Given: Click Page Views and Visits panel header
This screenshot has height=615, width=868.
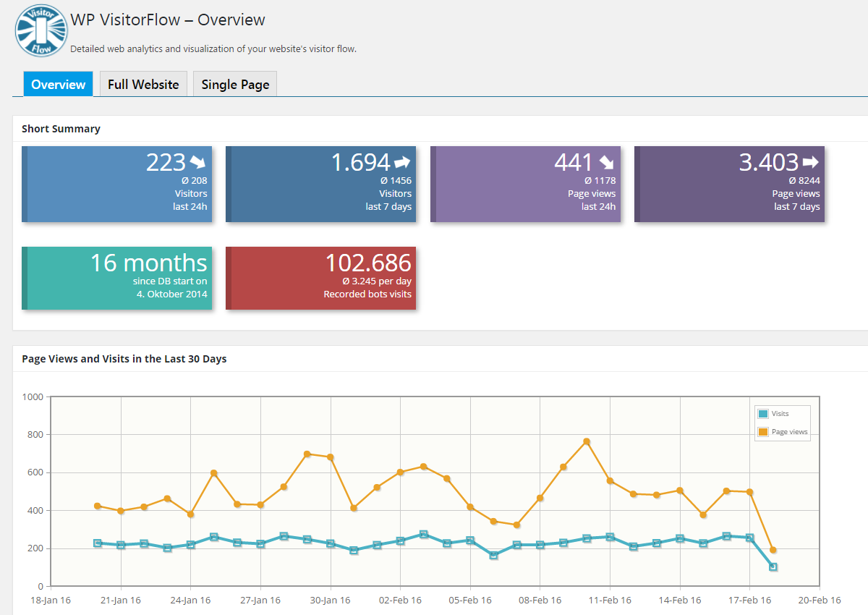Looking at the screenshot, I should pos(124,359).
